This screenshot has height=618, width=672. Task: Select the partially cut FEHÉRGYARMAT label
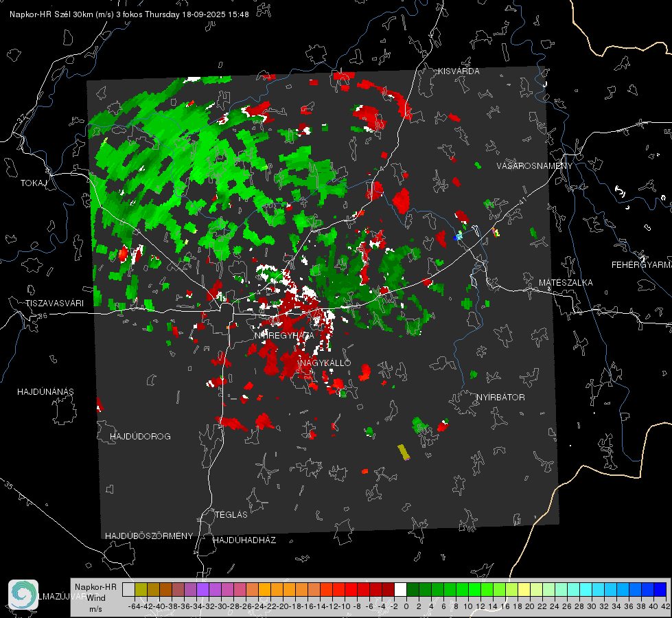pos(641,265)
